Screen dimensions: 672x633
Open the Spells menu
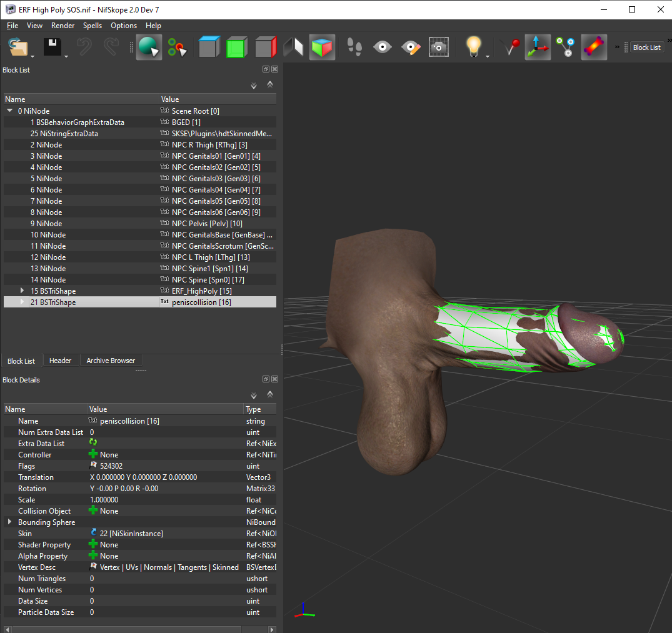[92, 26]
